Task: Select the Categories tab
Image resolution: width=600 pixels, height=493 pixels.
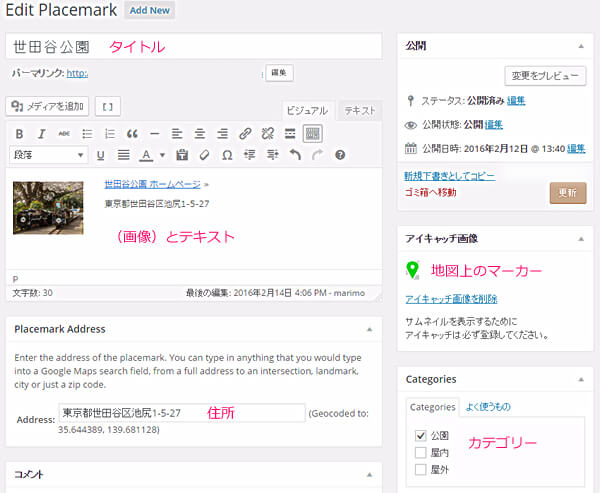Action: tap(433, 407)
